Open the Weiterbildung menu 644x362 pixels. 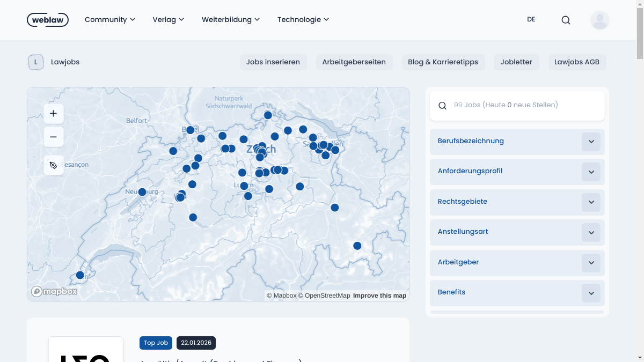click(x=230, y=20)
